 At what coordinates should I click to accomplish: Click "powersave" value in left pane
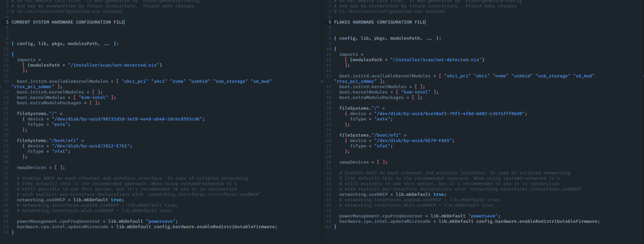tap(161, 221)
